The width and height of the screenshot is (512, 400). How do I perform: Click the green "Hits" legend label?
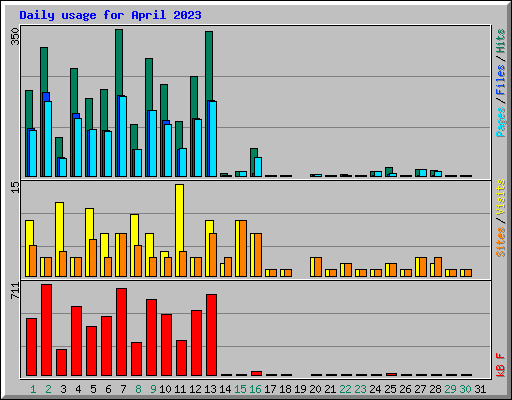pos(501,41)
